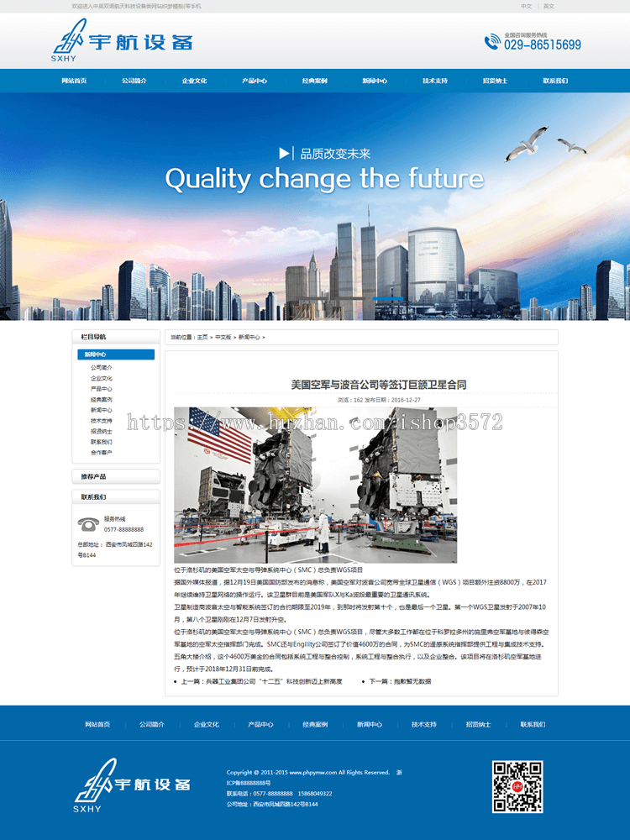The width and height of the screenshot is (630, 840).
Task: Click the 联系我们 sidebar panel header
Action: click(116, 497)
